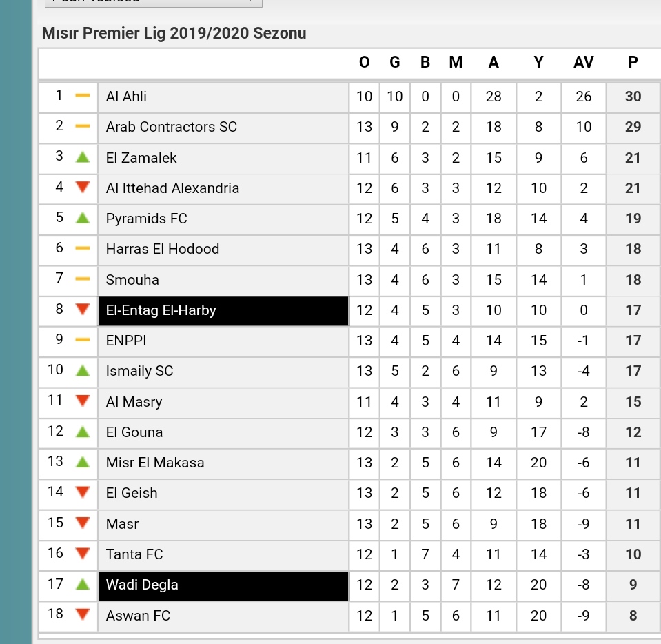
Task: Click the green up arrow beside Ismaily SC
Action: click(83, 371)
